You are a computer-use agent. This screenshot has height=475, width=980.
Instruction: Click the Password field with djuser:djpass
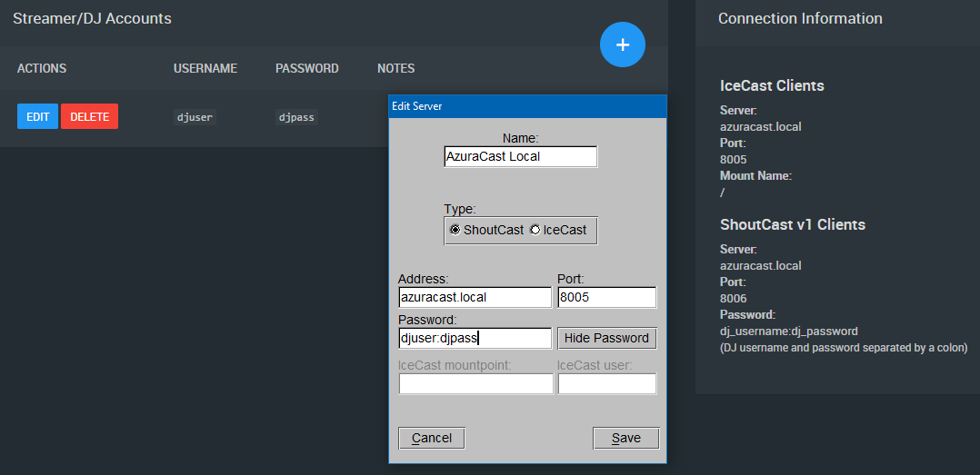tap(475, 338)
